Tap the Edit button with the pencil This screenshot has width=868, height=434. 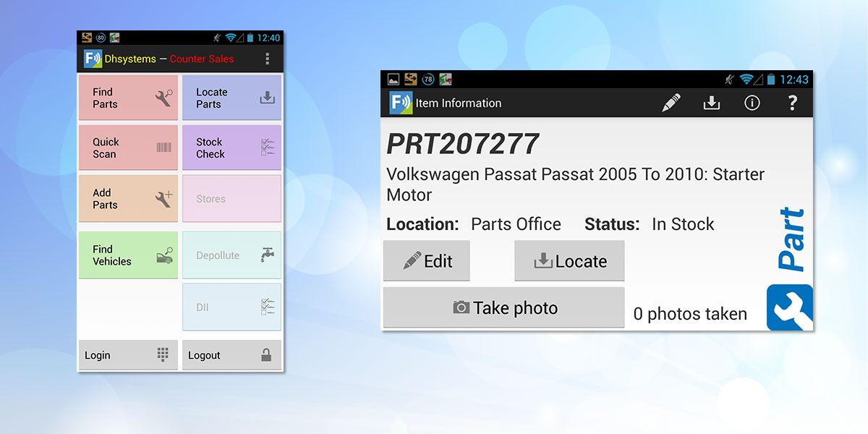tap(427, 260)
